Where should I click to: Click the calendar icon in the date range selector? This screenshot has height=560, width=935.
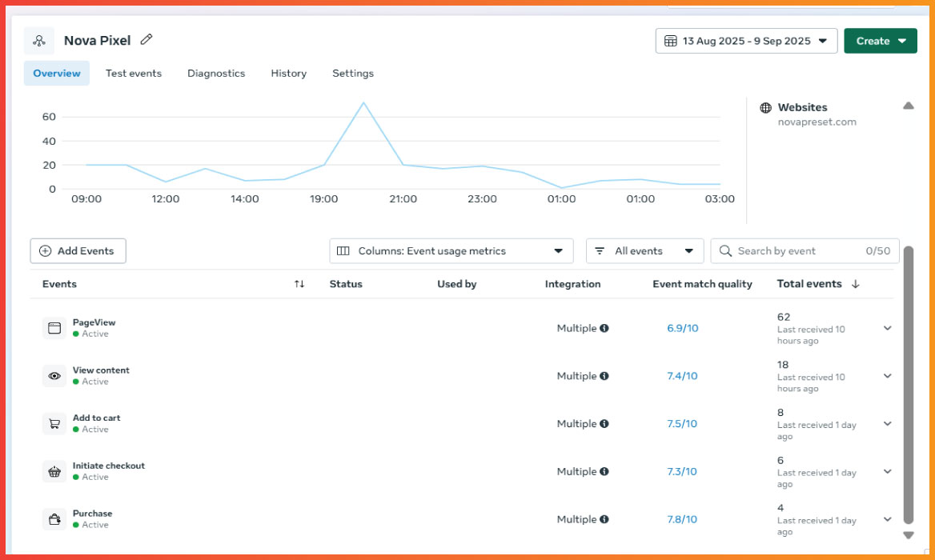671,40
